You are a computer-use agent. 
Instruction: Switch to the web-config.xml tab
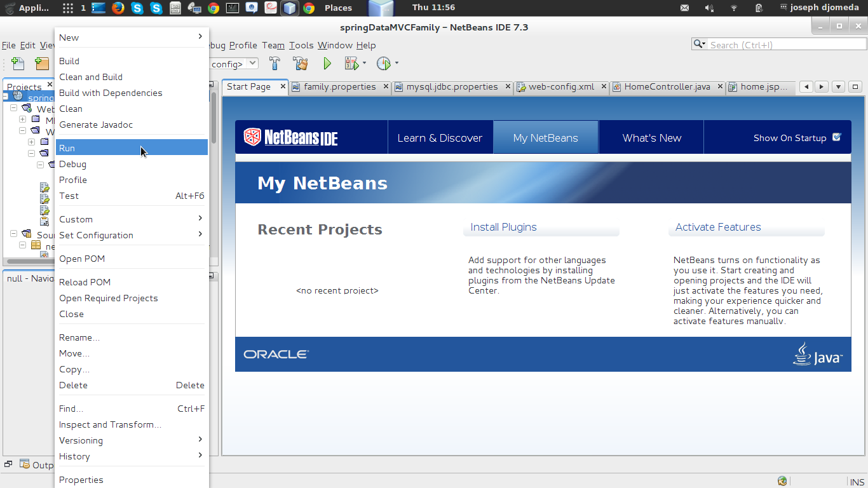[x=561, y=87]
